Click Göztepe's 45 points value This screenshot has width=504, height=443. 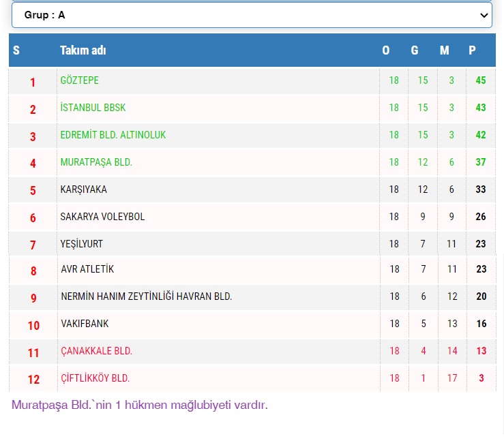[x=481, y=80]
